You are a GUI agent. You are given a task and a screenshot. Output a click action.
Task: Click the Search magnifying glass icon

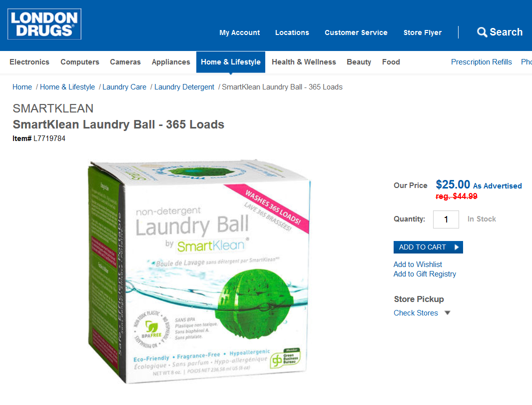click(482, 32)
